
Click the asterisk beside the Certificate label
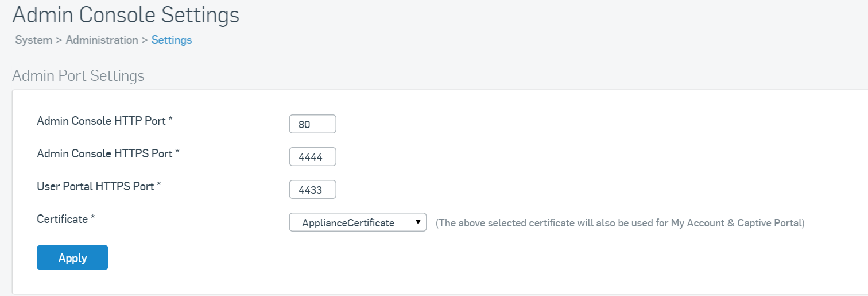pos(92,219)
